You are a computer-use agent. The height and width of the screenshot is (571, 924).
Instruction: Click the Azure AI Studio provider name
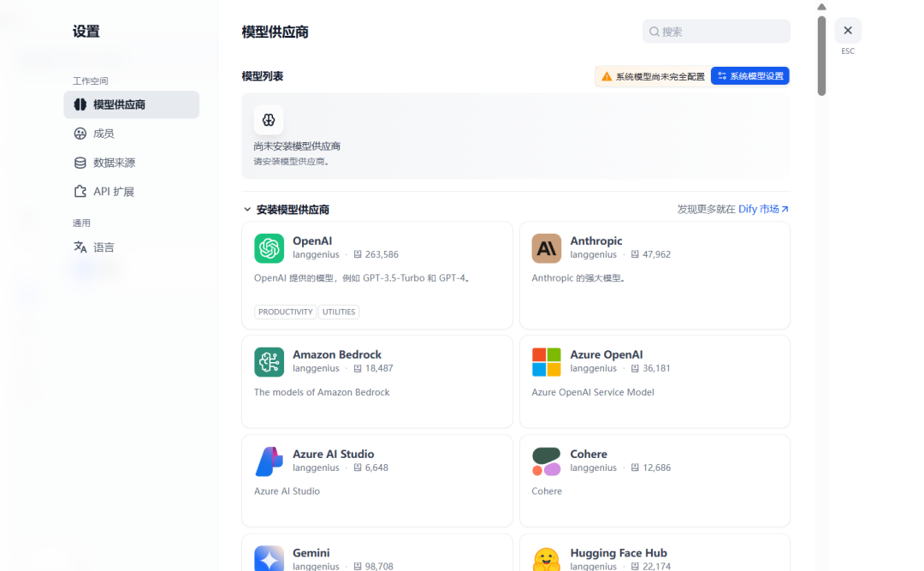coord(334,454)
